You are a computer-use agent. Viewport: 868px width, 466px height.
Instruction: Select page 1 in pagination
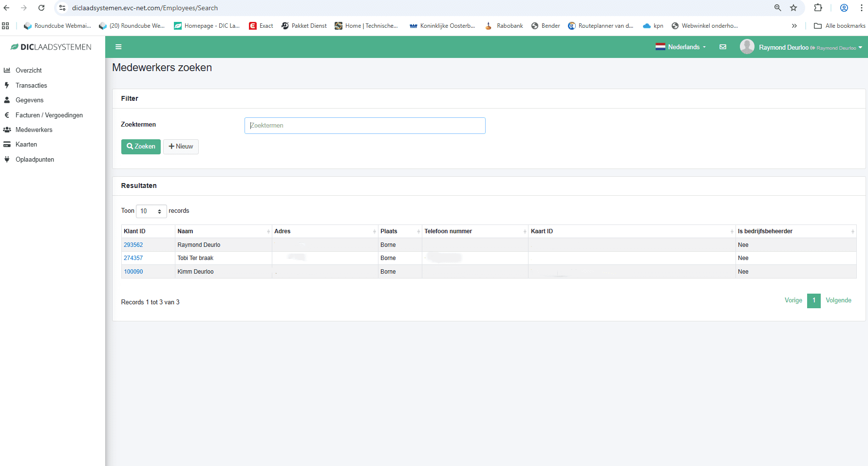tap(814, 300)
